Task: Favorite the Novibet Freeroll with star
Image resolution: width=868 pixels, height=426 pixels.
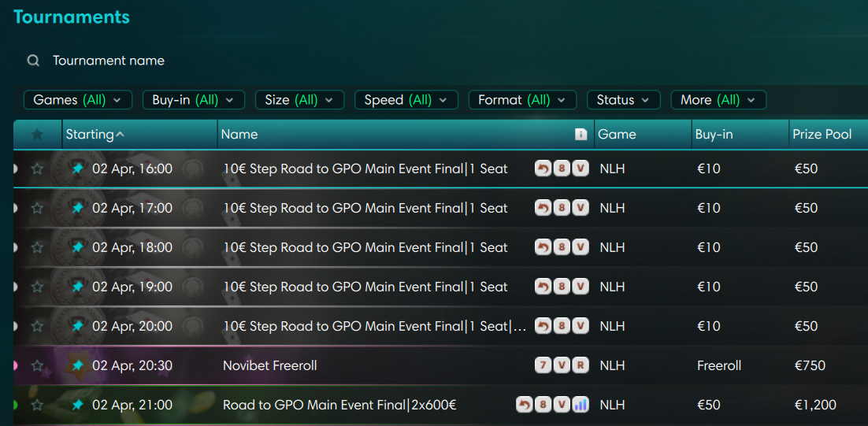Action: 37,365
